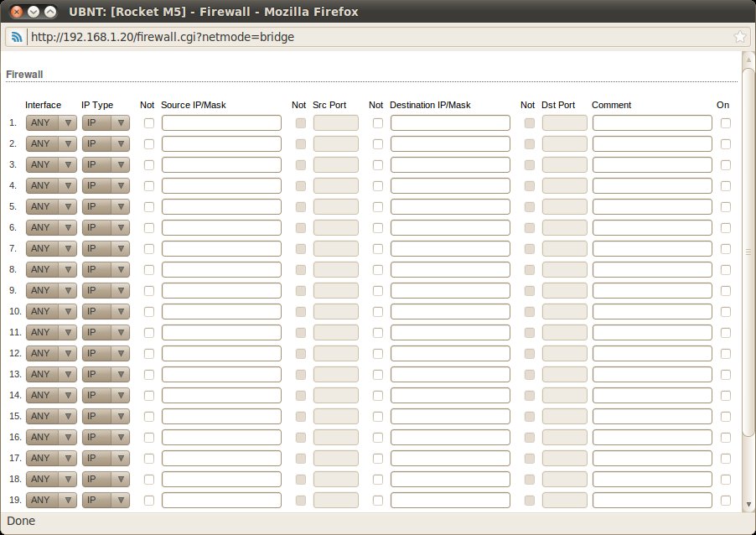This screenshot has width=756, height=535.
Task: Maximize the Firefox window
Action: click(49, 12)
